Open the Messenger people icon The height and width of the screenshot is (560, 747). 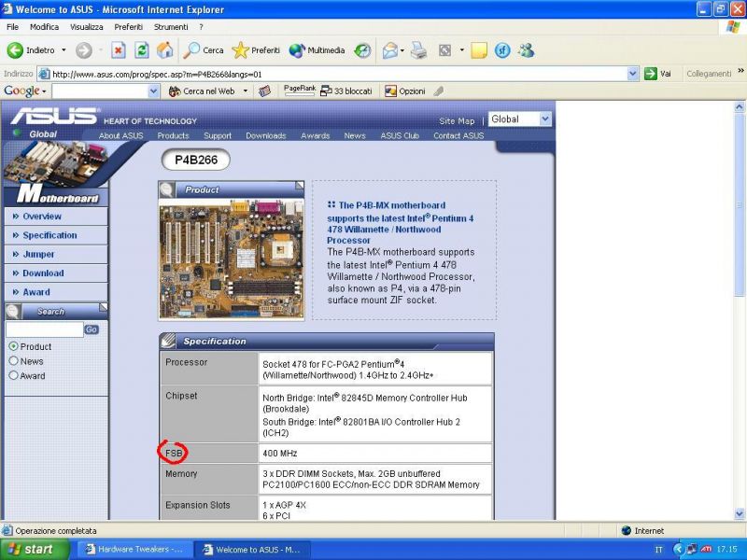click(526, 50)
